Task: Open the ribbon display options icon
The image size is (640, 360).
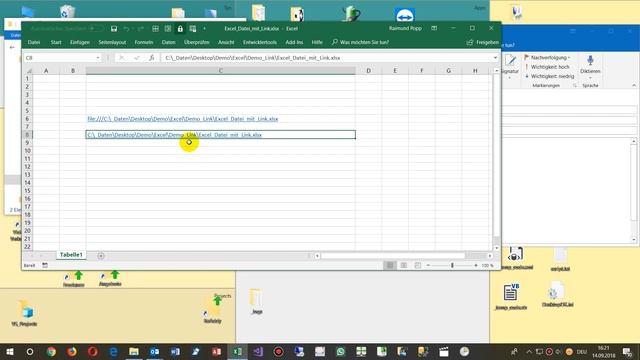Action: pyautogui.click(x=434, y=28)
